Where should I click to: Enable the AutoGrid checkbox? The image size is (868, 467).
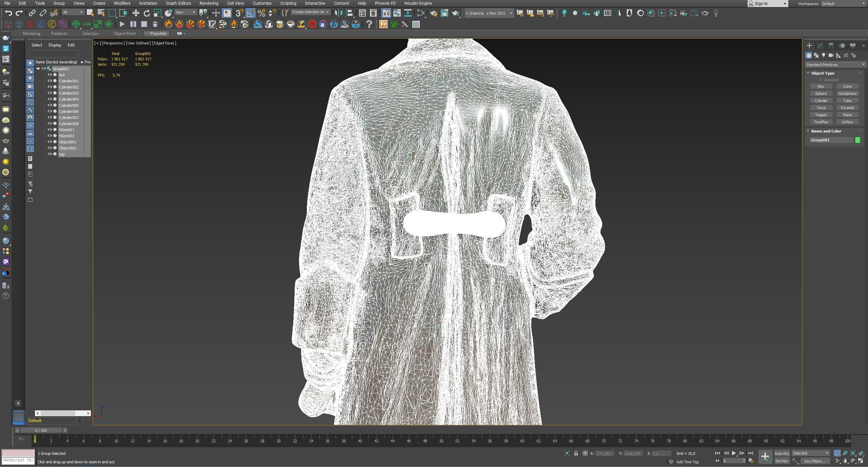[x=821, y=80]
